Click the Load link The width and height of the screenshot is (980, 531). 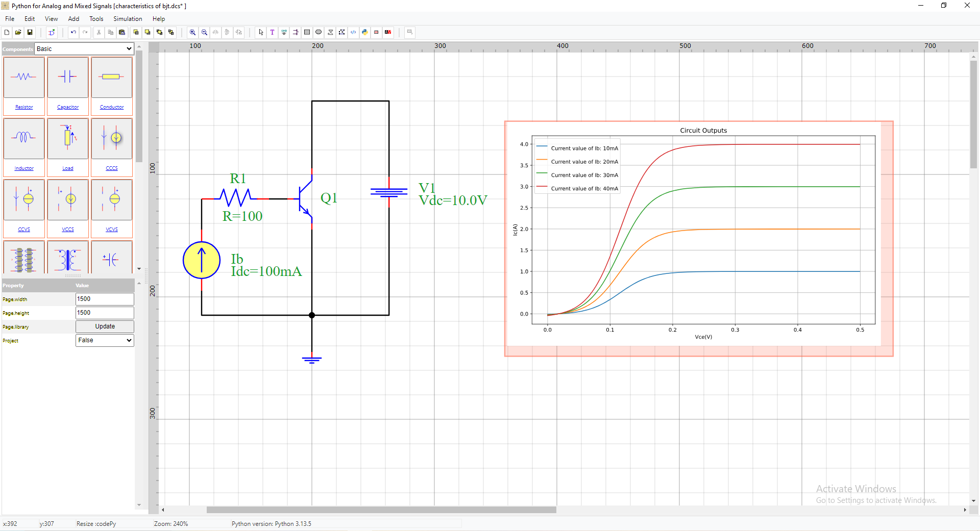point(68,168)
